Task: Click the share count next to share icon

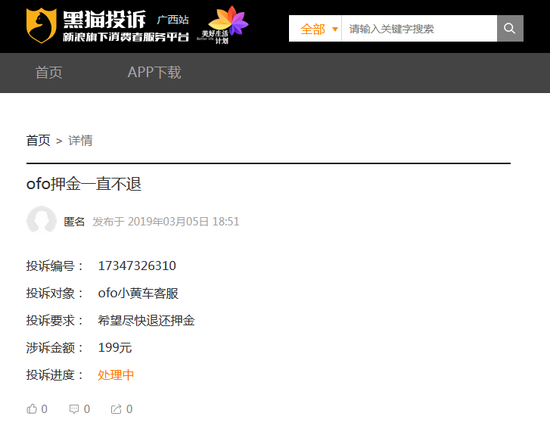Action: pos(129,409)
